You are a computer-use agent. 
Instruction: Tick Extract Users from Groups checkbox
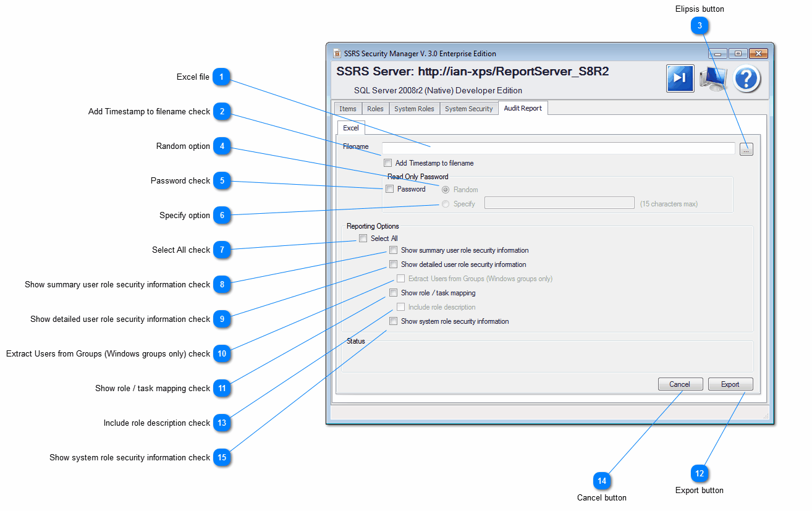click(x=400, y=279)
